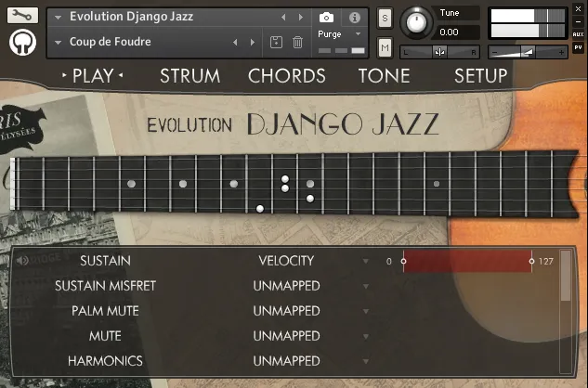Click VELOCITY mapping label for Sustain
588x388 pixels.
[286, 261]
